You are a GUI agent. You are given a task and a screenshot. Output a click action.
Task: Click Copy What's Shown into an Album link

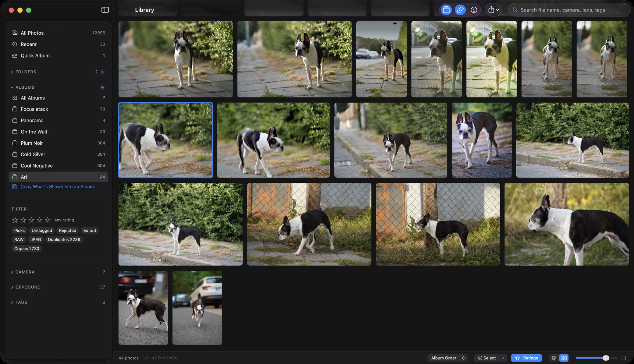tap(59, 187)
